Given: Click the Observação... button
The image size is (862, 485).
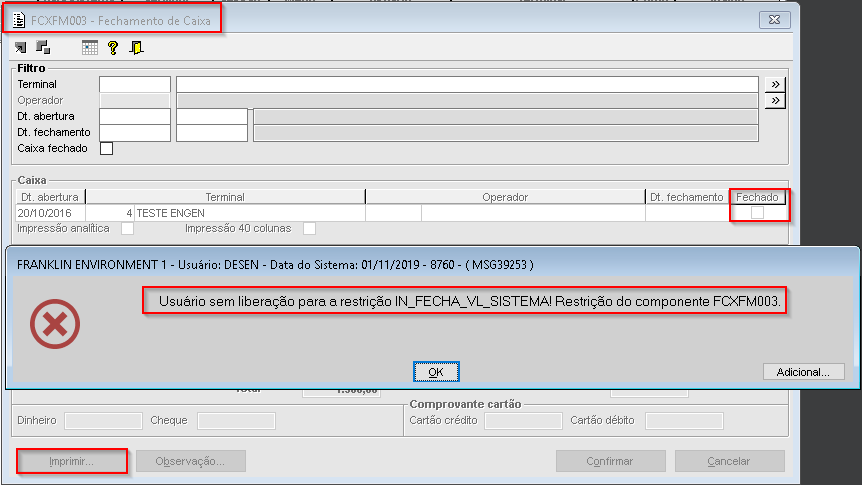Looking at the screenshot, I should [190, 461].
